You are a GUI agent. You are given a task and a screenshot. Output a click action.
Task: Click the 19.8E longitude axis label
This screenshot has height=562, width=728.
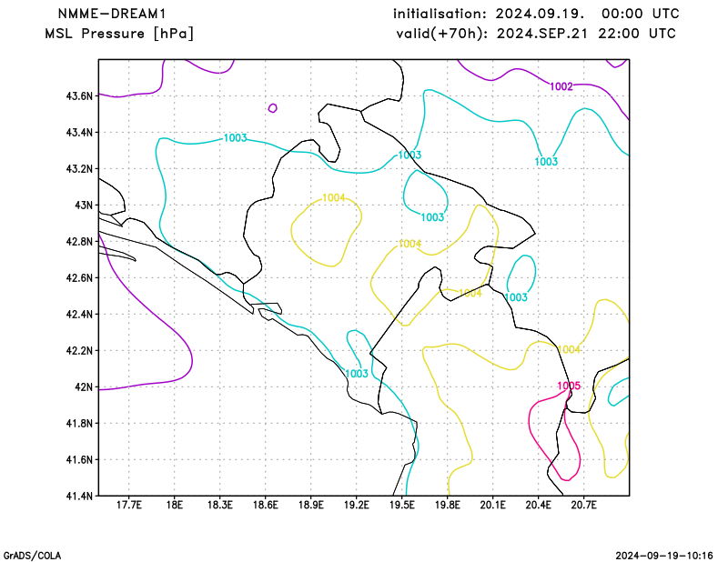click(x=448, y=505)
